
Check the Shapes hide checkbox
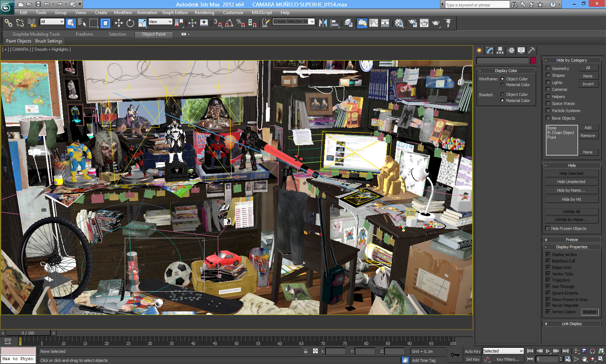[x=548, y=75]
